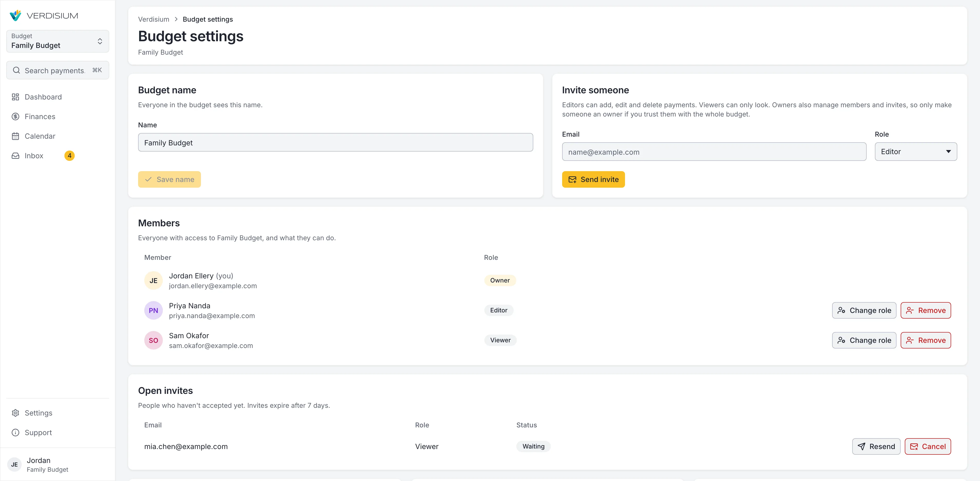Click the Open invites heading
The width and height of the screenshot is (980, 481).
pyautogui.click(x=165, y=391)
